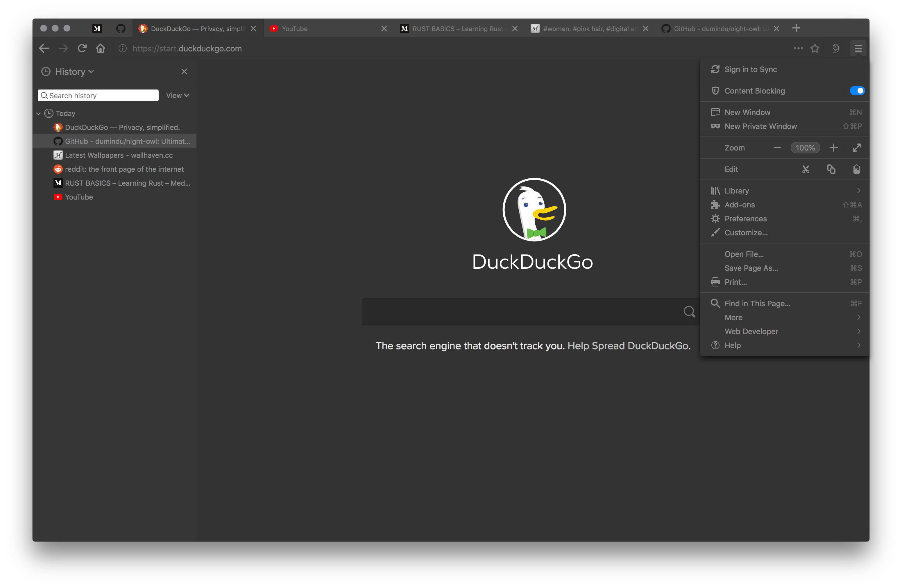Click the Cut scissors icon
902x588 pixels.
[806, 169]
